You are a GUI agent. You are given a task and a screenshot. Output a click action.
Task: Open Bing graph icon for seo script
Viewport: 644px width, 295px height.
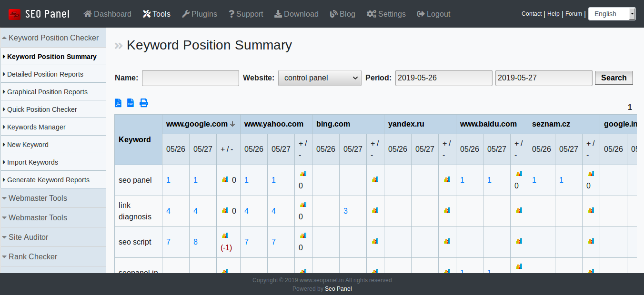(x=375, y=241)
